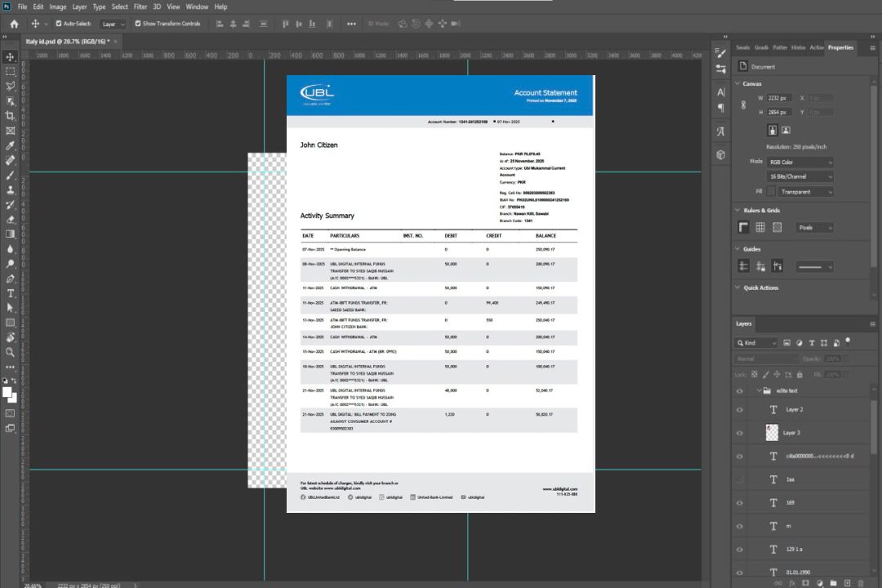Image resolution: width=882 pixels, height=588 pixels.
Task: Select the Crop tool
Action: [10, 116]
